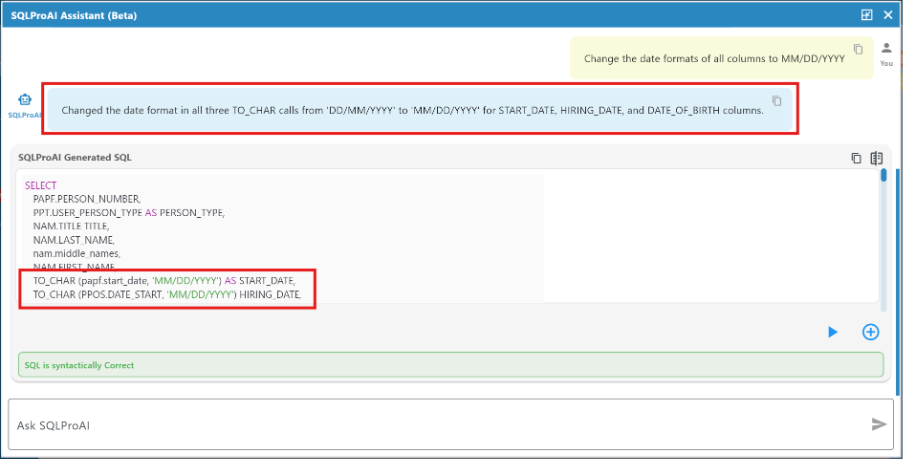The image size is (903, 459).
Task: Click the SQLProAI robot avatar icon
Action: tap(24, 100)
